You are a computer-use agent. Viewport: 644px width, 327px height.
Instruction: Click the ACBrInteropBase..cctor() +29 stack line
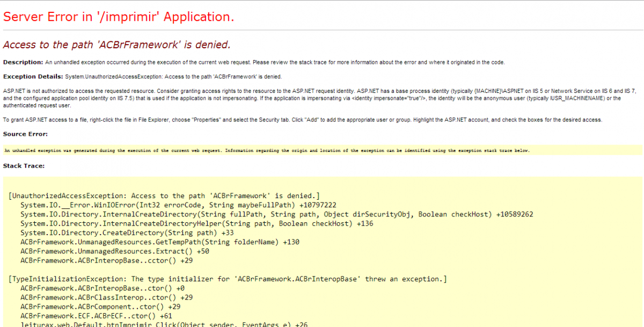(107, 260)
